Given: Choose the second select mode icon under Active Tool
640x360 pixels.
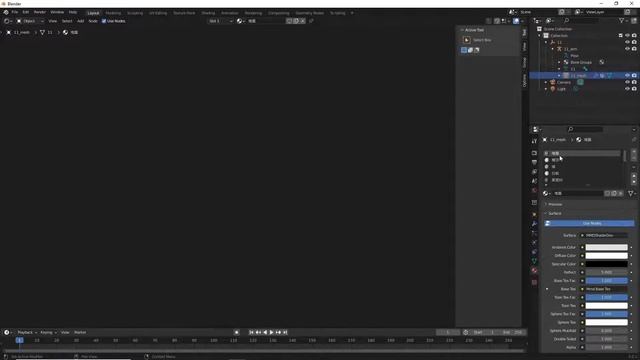Looking at the screenshot, I should (x=470, y=50).
